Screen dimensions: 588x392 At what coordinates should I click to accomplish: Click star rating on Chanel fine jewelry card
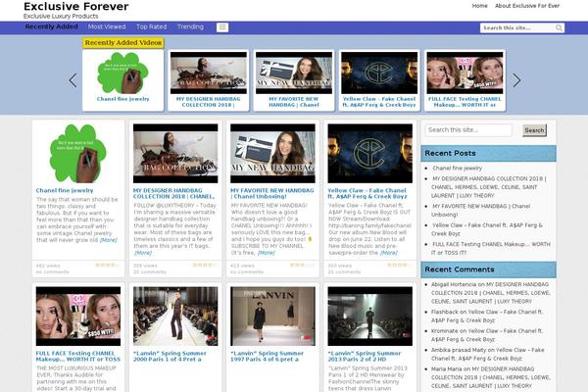[108, 265]
